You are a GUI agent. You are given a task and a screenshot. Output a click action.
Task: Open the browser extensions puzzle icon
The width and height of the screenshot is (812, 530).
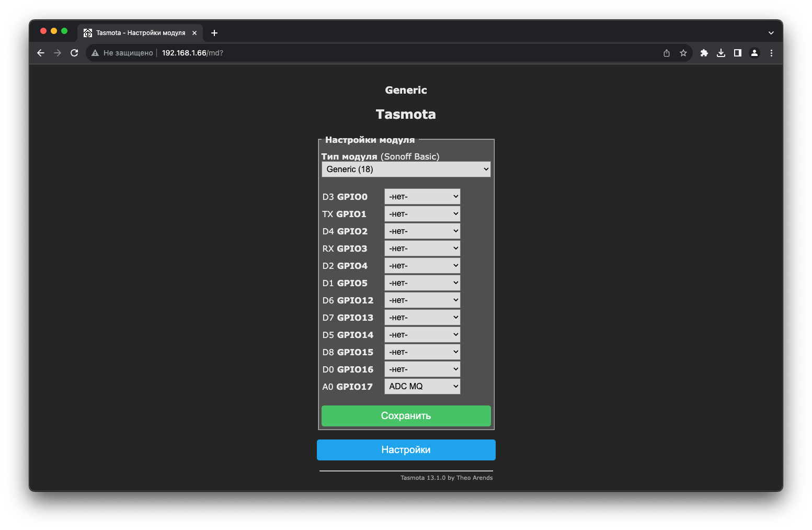pyautogui.click(x=704, y=53)
